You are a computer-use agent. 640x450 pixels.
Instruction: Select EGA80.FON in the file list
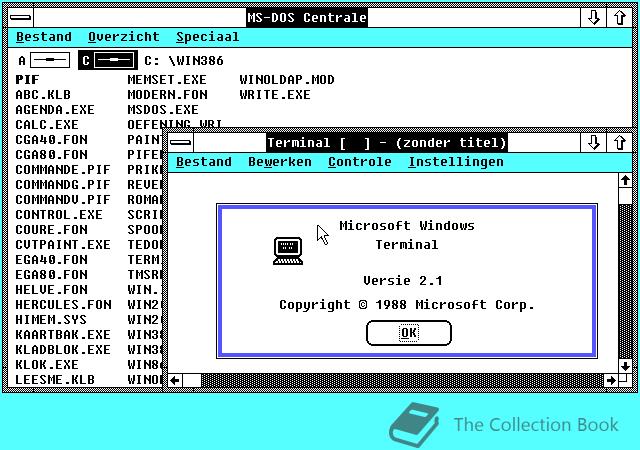51,275
